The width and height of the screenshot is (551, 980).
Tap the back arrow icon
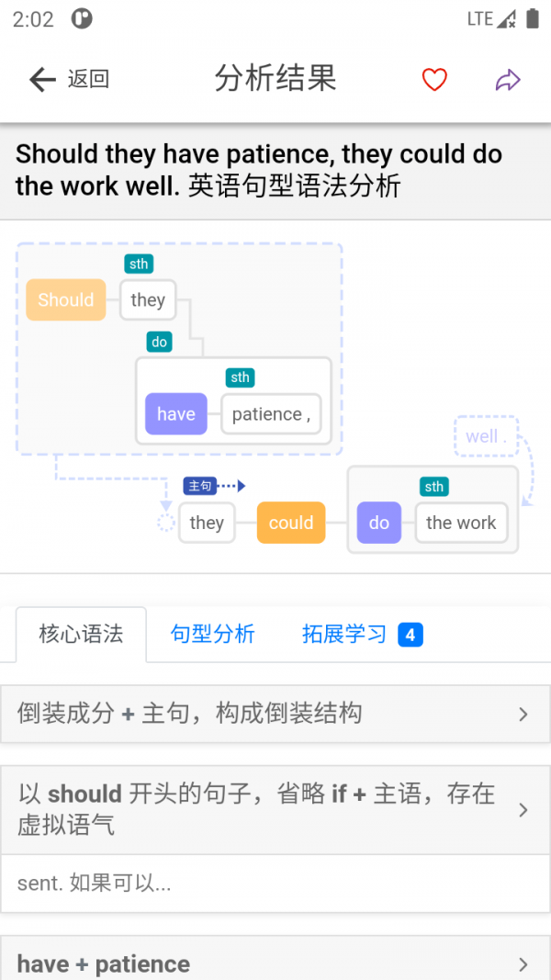[x=42, y=80]
